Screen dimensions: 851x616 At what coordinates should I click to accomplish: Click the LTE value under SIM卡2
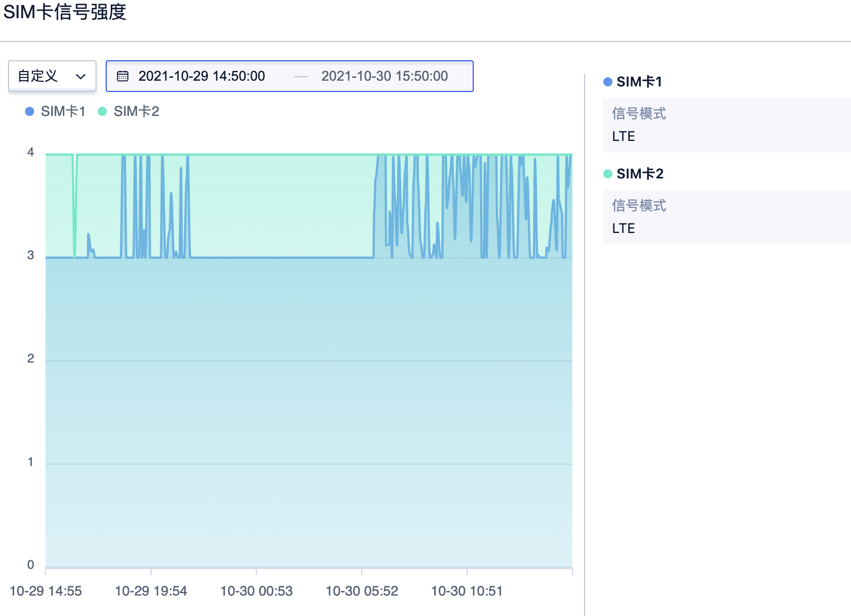click(x=623, y=228)
